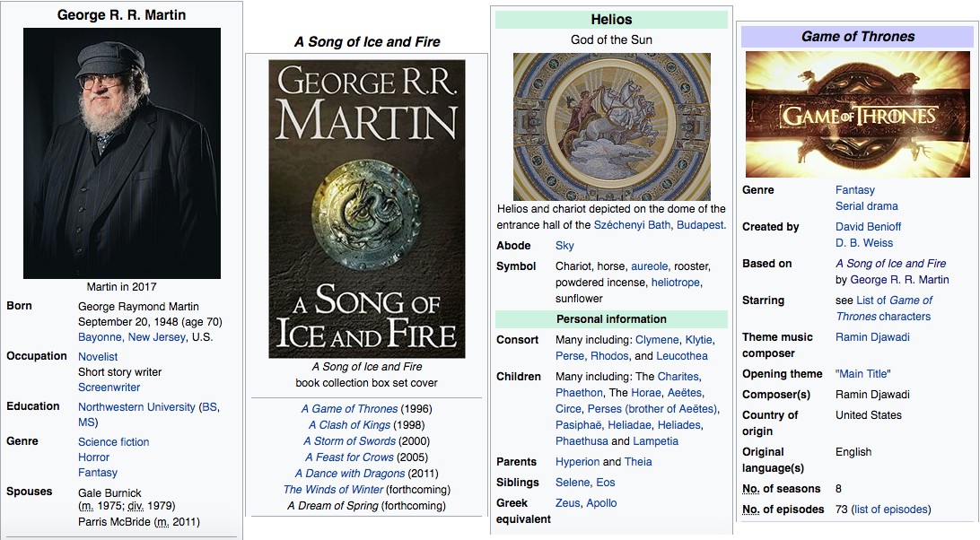Open the list of episodes link

coord(890,510)
